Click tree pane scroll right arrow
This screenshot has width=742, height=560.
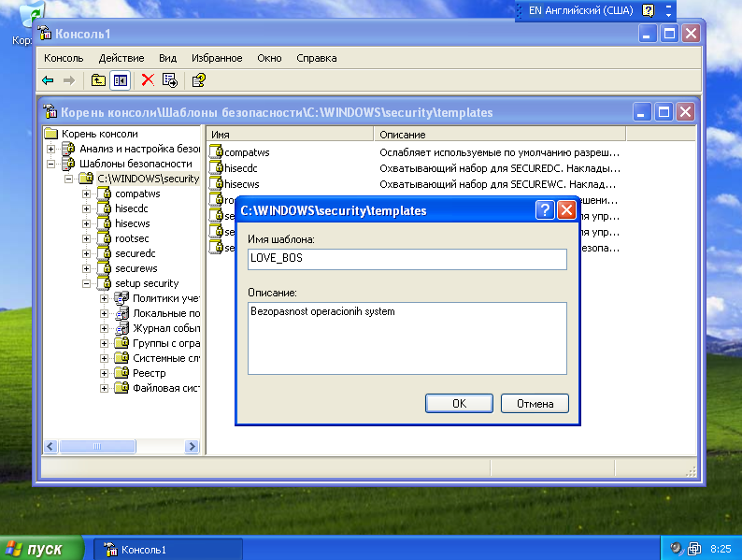192,446
